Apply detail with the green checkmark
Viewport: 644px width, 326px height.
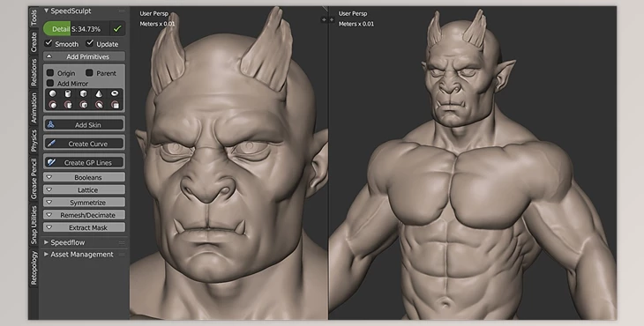click(x=117, y=29)
